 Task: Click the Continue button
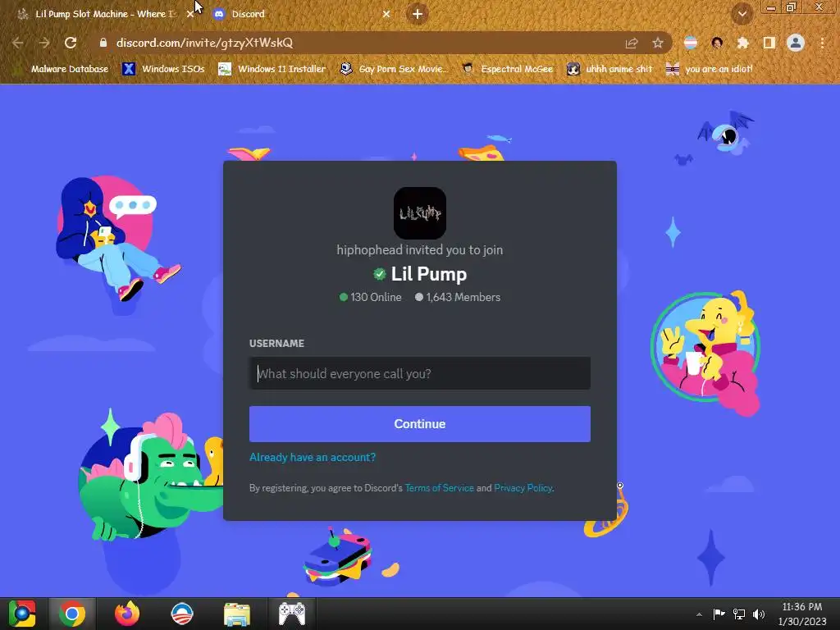(x=420, y=424)
